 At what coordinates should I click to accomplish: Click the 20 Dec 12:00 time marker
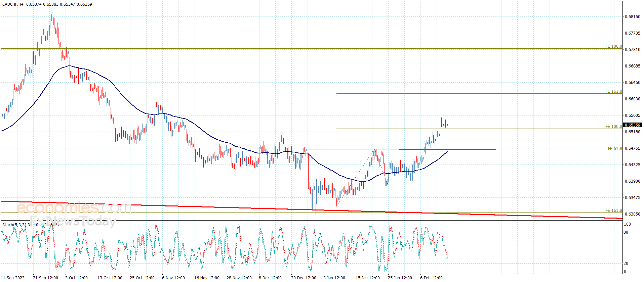pyautogui.click(x=304, y=278)
